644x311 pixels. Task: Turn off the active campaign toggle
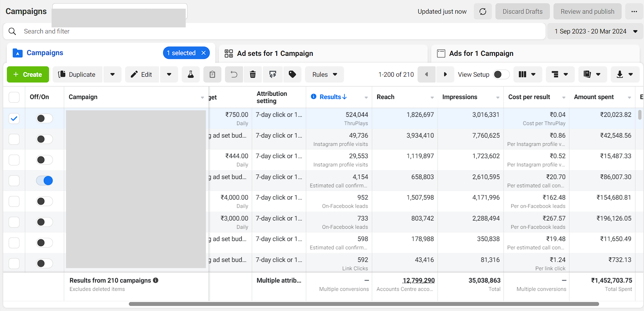(45, 181)
